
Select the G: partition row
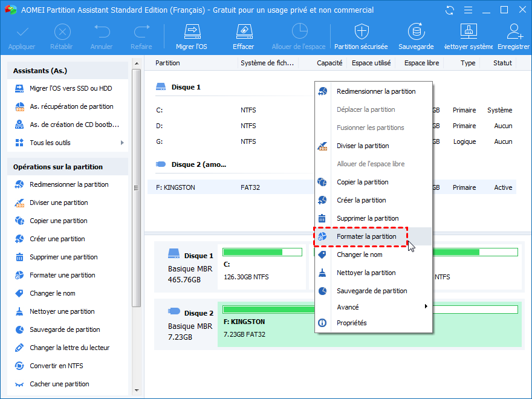pos(331,142)
